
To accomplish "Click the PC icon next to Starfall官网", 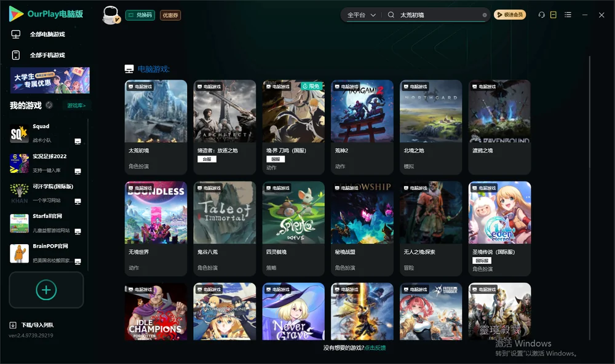I will click(77, 231).
